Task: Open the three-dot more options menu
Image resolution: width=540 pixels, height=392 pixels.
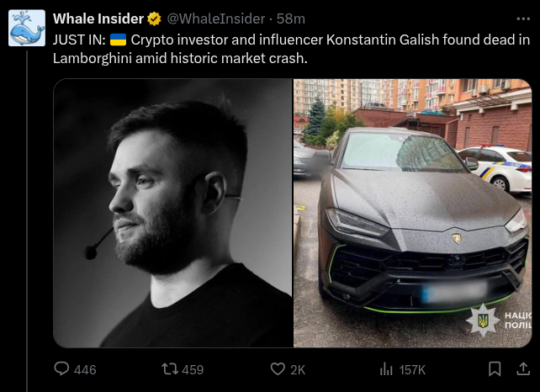Action: coord(524,19)
